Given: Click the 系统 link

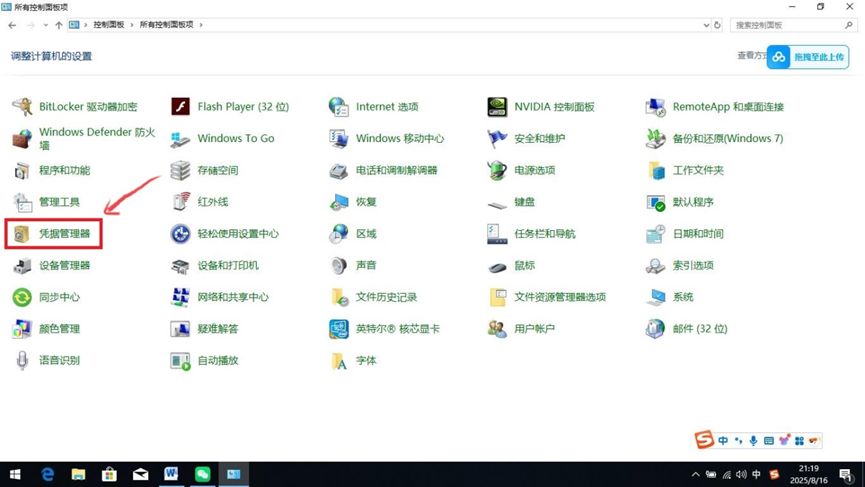Looking at the screenshot, I should point(683,297).
